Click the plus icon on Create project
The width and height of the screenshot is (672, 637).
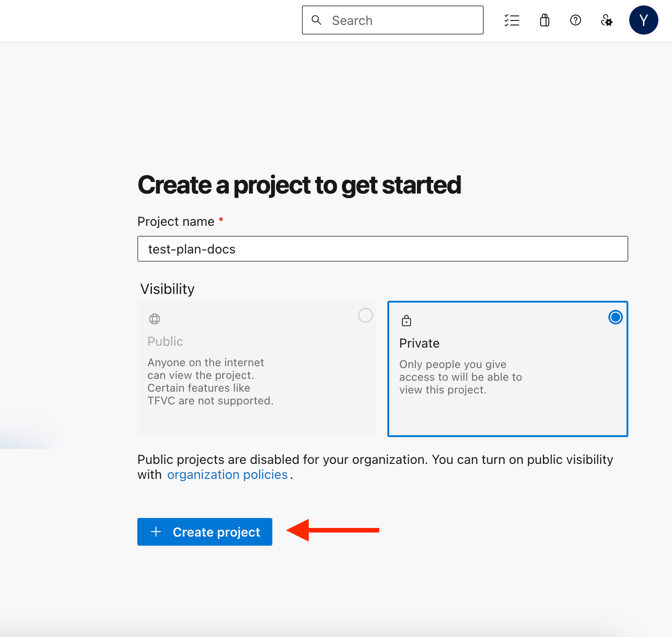[156, 532]
